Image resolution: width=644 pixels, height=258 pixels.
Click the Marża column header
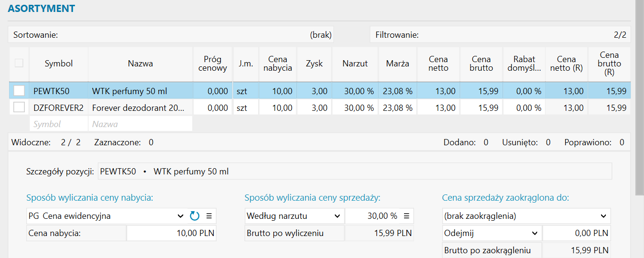point(397,64)
